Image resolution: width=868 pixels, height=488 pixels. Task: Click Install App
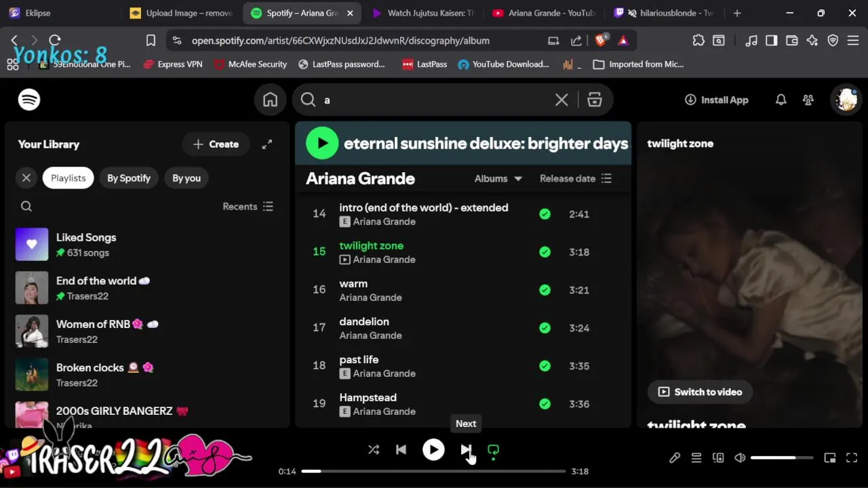coord(716,100)
